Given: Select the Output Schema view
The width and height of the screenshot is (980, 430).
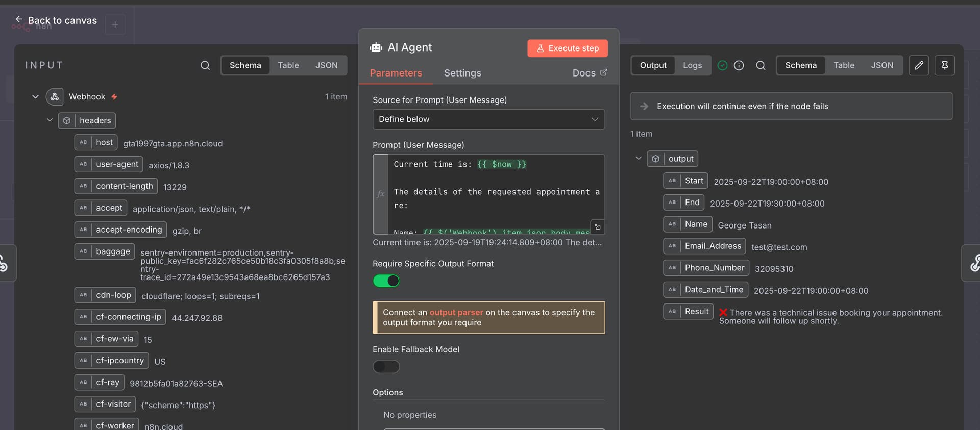Looking at the screenshot, I should coord(801,65).
